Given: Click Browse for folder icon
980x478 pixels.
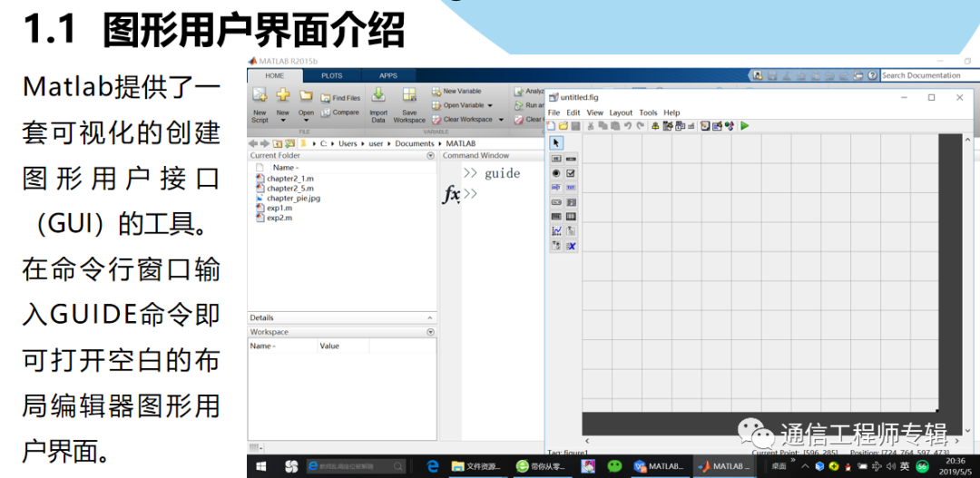Looking at the screenshot, I should pyautogui.click(x=289, y=143).
